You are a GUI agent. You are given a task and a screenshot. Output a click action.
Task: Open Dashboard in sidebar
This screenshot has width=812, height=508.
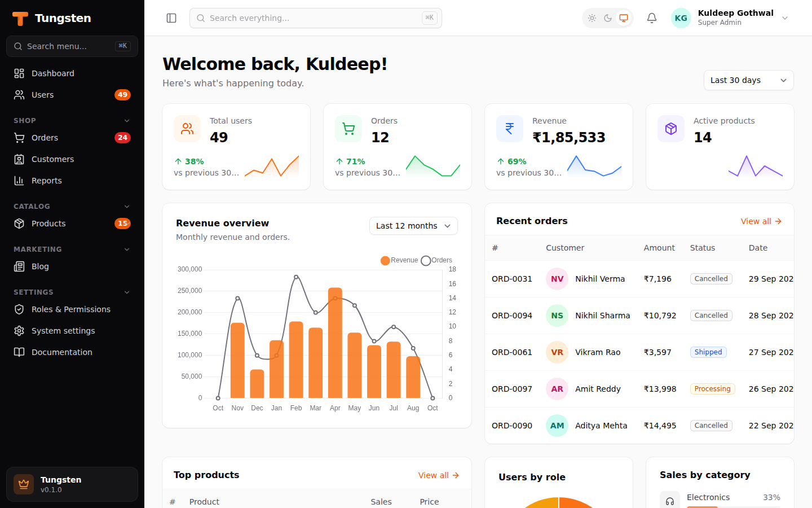[x=72, y=73]
